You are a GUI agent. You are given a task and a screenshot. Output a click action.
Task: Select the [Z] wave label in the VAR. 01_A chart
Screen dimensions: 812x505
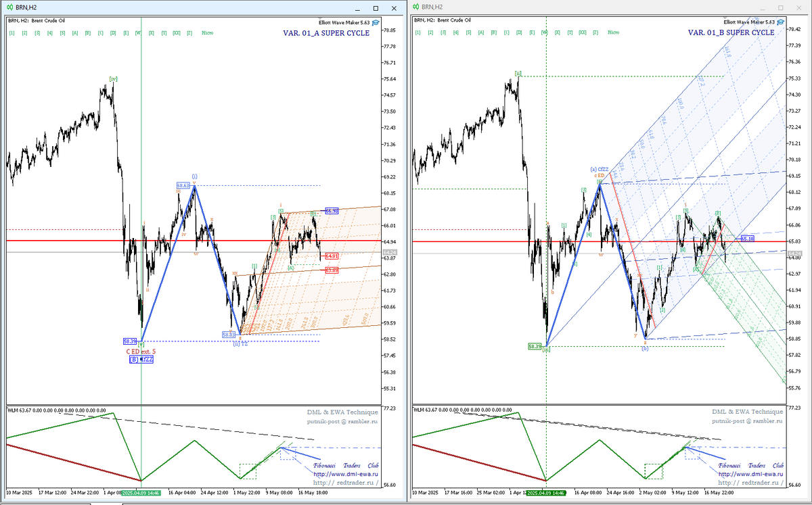click(x=189, y=32)
